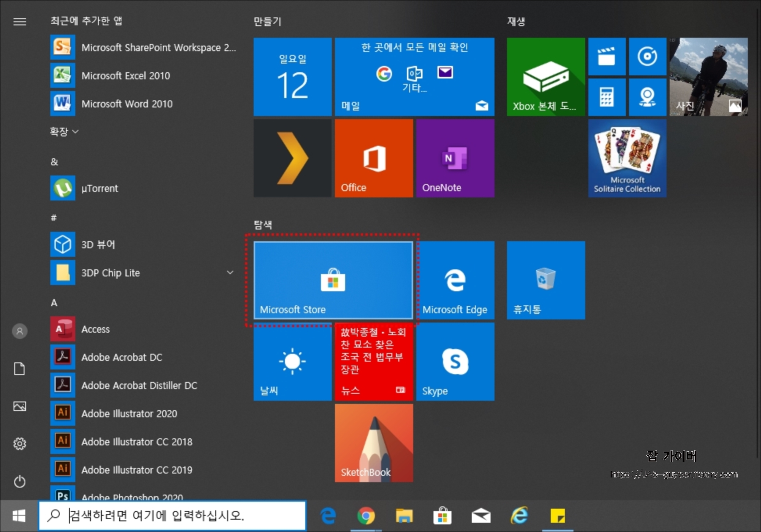Open Microsoft Store from the taskbar
Image resolution: width=761 pixels, height=532 pixels.
(x=442, y=516)
